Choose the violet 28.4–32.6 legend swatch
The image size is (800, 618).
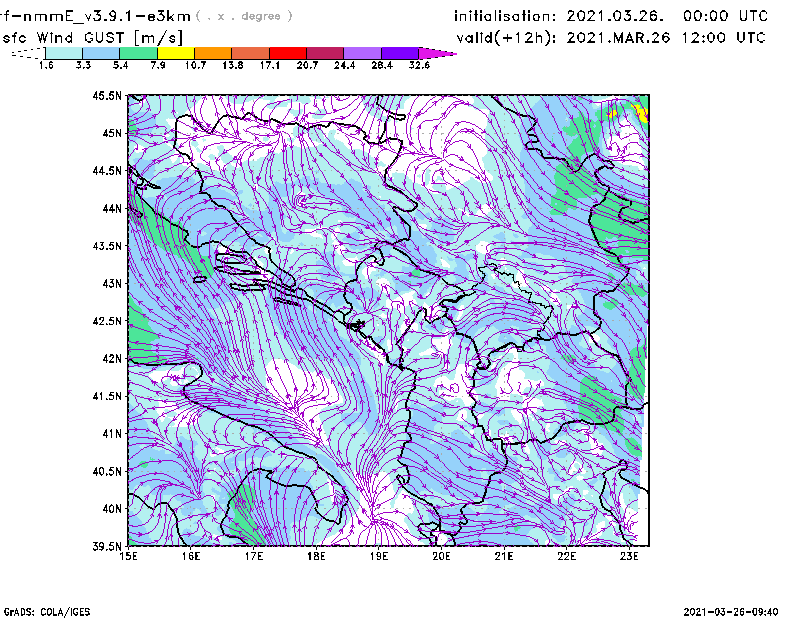pyautogui.click(x=400, y=53)
